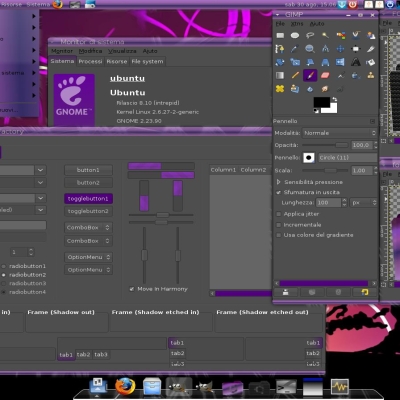This screenshot has height=400, width=400.
Task: Expand Sensibilità pressione section
Action: click(x=279, y=182)
